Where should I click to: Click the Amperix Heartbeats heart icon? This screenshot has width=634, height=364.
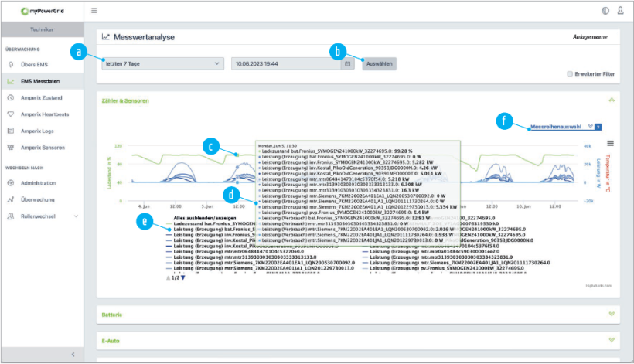[11, 114]
